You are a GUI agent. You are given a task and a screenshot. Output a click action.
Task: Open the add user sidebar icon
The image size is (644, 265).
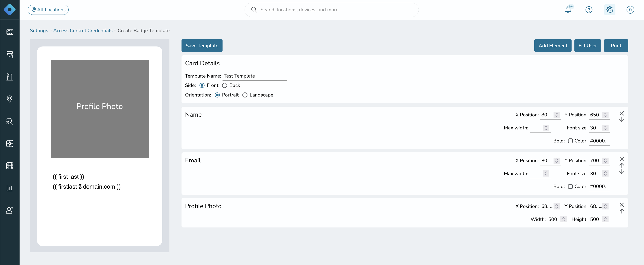tap(10, 210)
